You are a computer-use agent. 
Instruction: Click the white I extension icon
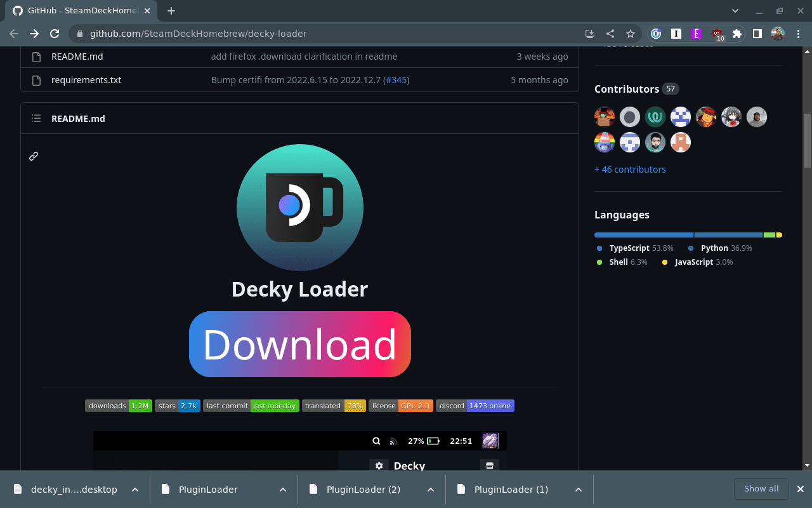coord(676,34)
